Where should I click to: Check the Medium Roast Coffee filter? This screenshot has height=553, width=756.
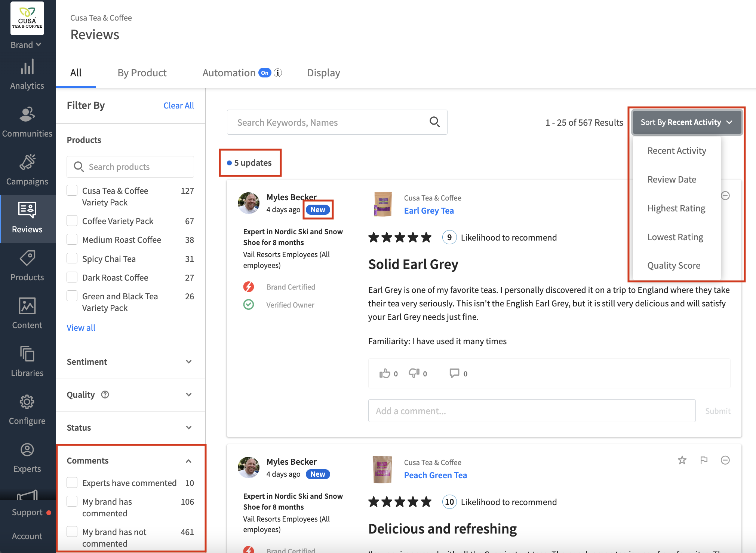tap(72, 239)
